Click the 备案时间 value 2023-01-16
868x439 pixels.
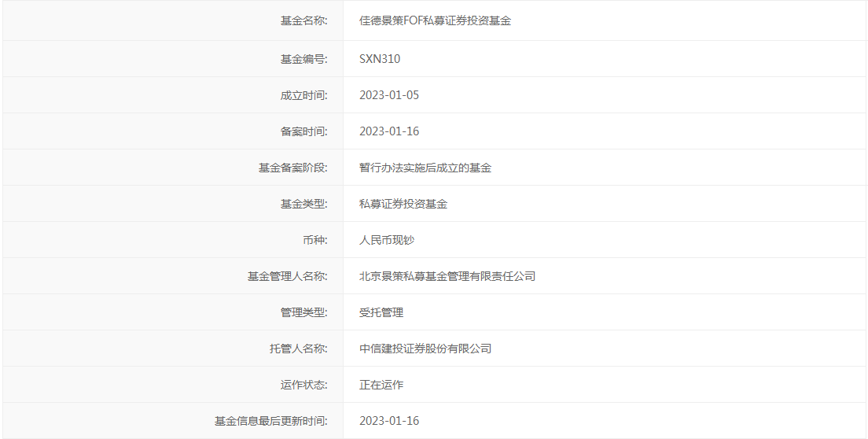tap(389, 131)
